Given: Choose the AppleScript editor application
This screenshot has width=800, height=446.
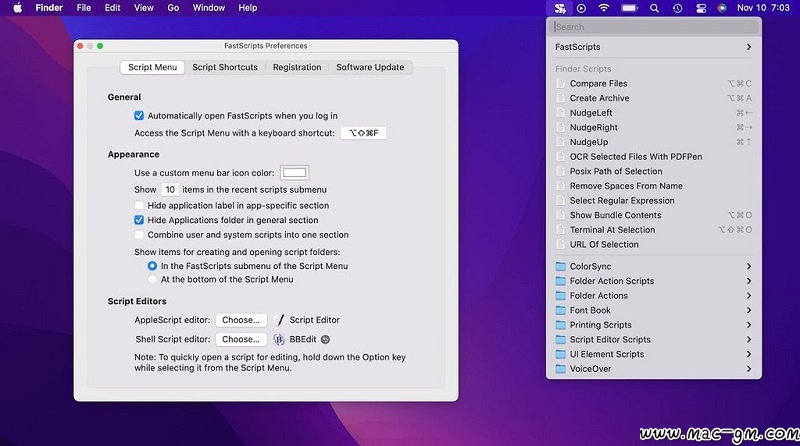Looking at the screenshot, I should [241, 320].
